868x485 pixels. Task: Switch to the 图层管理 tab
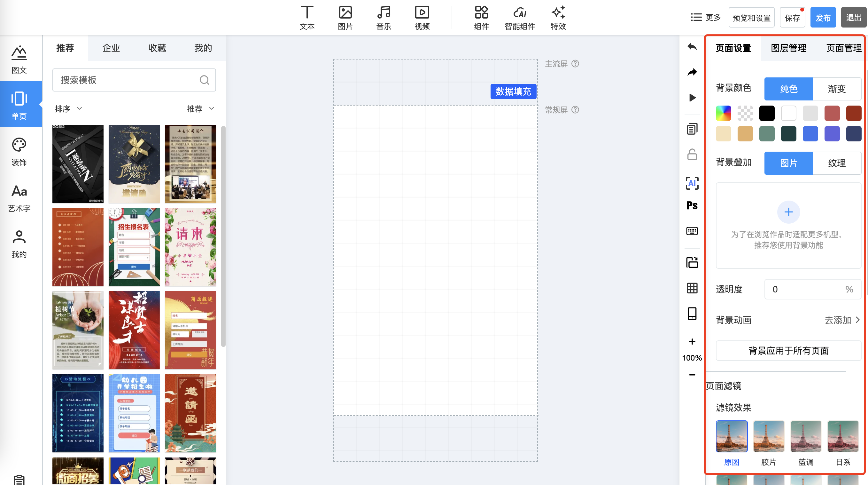click(x=788, y=48)
